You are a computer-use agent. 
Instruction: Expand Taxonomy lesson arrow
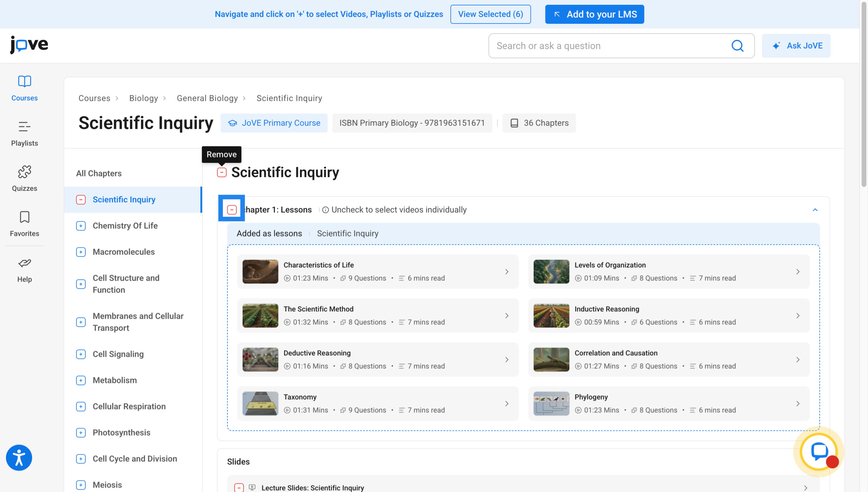[x=507, y=403]
